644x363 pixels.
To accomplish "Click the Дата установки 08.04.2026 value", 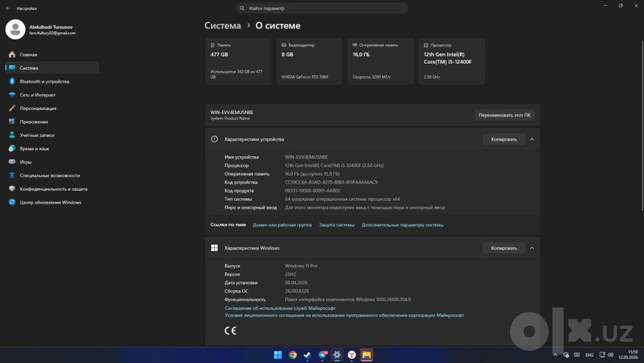I will (296, 283).
